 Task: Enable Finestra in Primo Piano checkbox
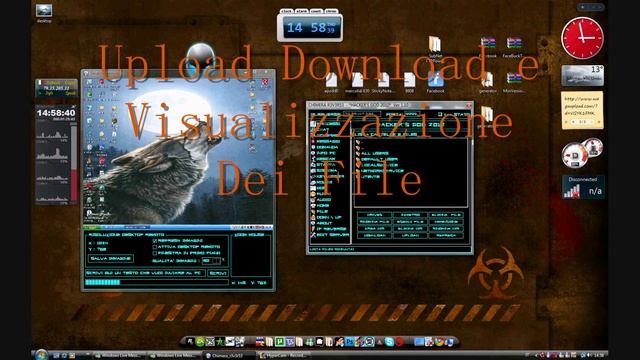(155, 253)
